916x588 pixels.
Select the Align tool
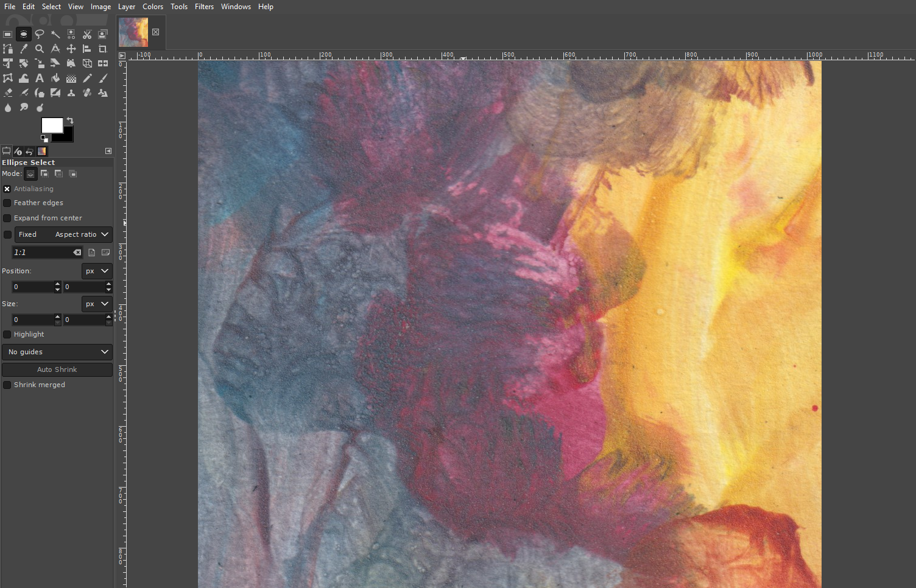pyautogui.click(x=87, y=49)
